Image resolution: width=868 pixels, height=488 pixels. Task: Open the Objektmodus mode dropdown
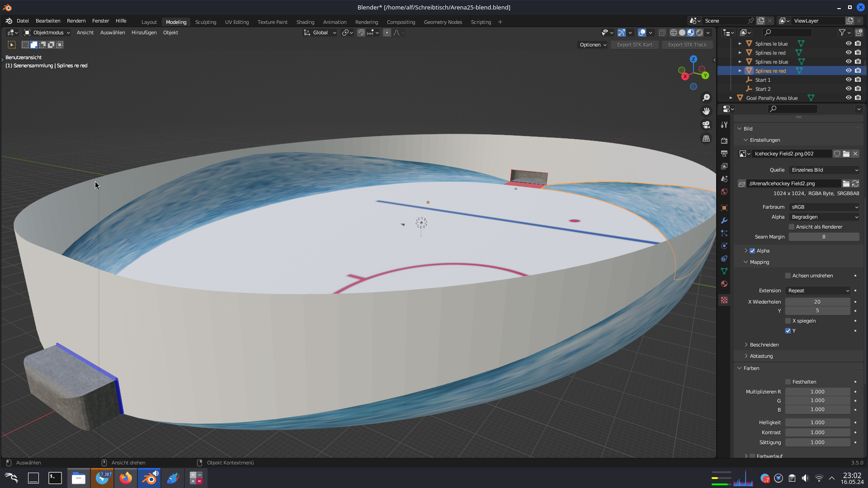point(47,33)
